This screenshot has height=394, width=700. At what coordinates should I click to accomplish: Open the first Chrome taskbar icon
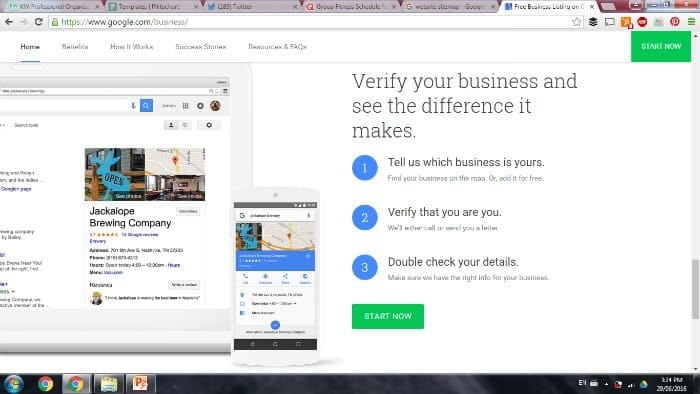coord(45,384)
